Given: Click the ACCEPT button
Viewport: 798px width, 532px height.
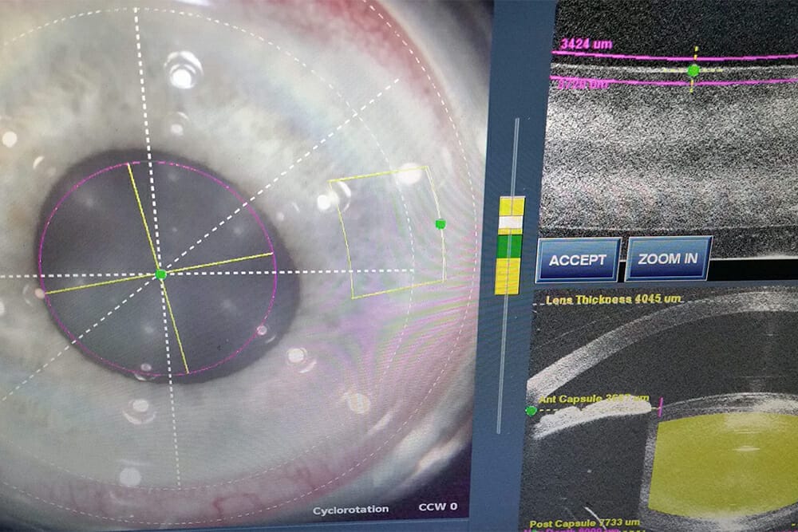Looking at the screenshot, I should coord(578,259).
